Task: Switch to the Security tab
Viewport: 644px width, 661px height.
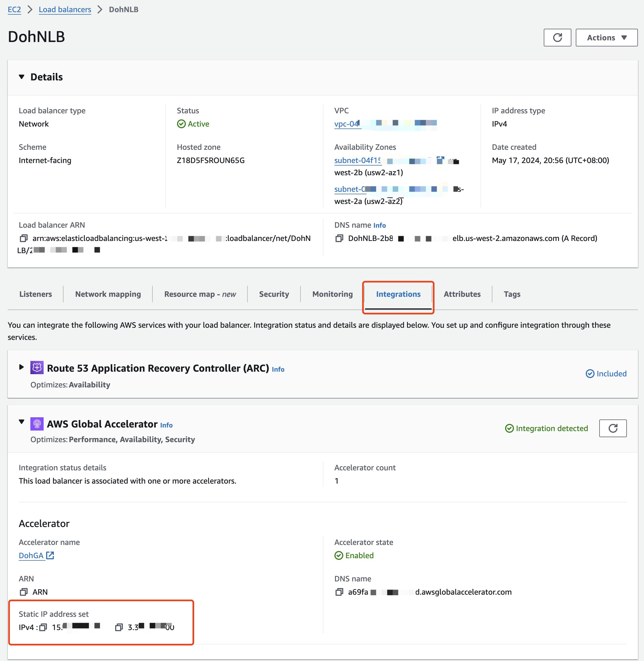Action: (x=274, y=294)
